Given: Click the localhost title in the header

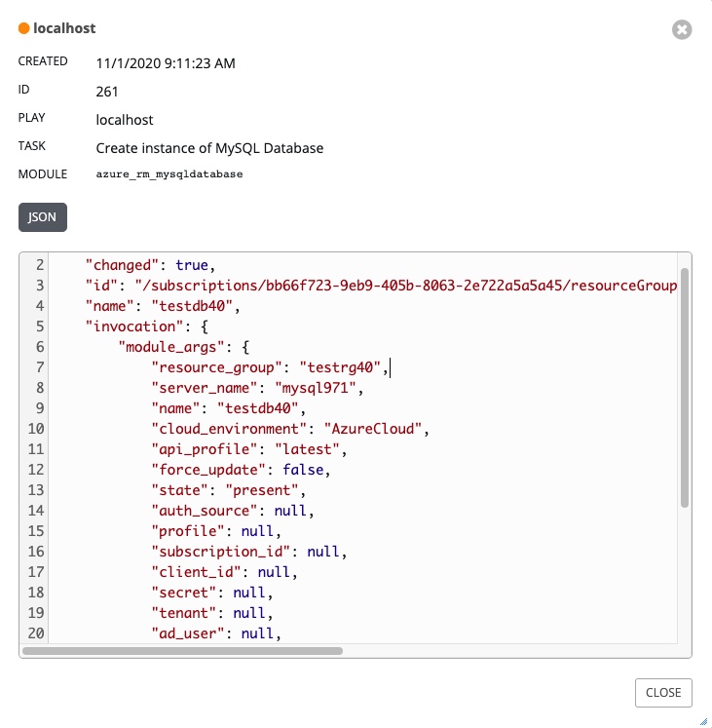Looking at the screenshot, I should 64,29.
